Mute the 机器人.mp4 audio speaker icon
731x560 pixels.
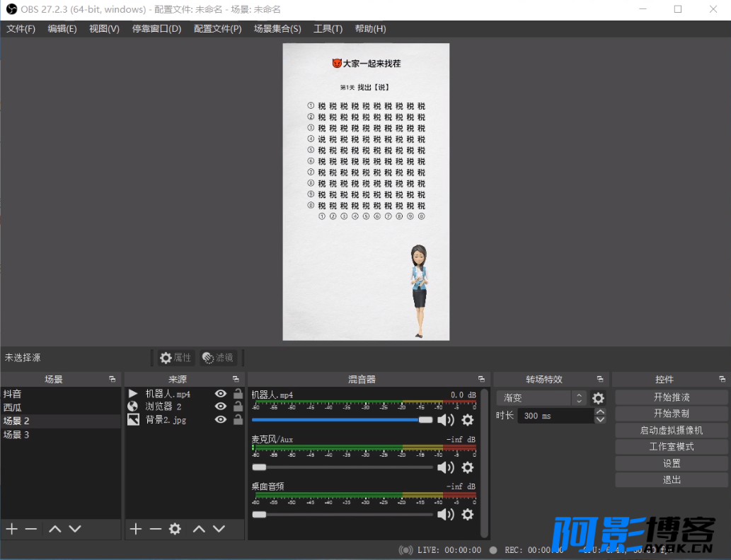click(x=445, y=420)
